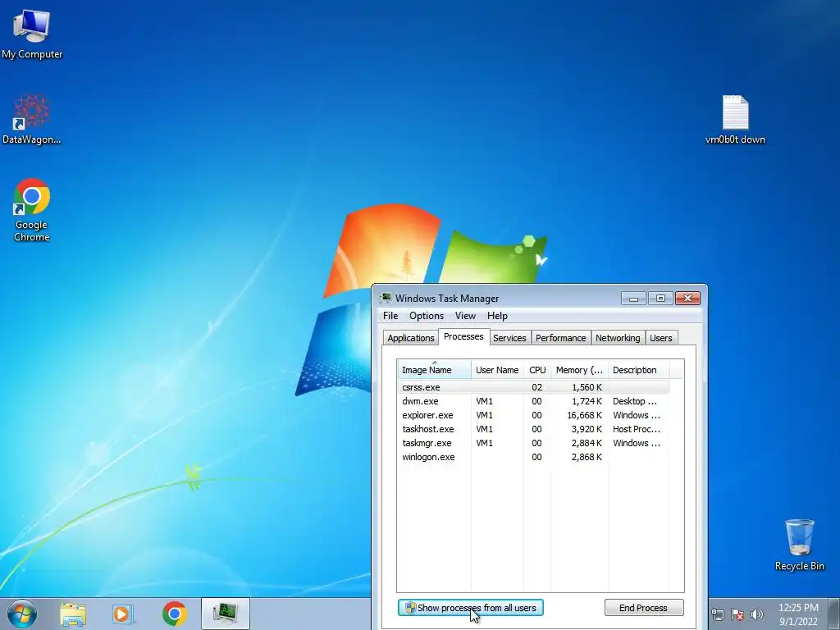Open the Help menu

(x=497, y=316)
